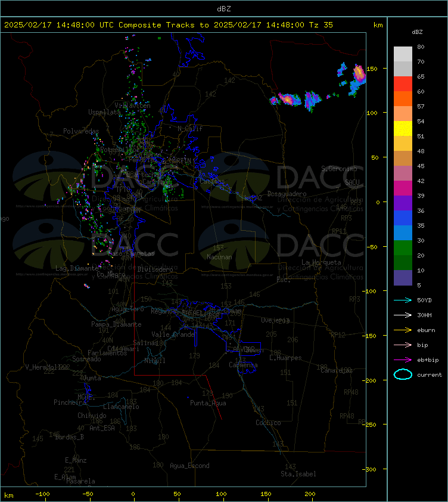This screenshot has width=448, height=502.
Task: Click the white 30HM arrow in legend
Action: [x=403, y=315]
